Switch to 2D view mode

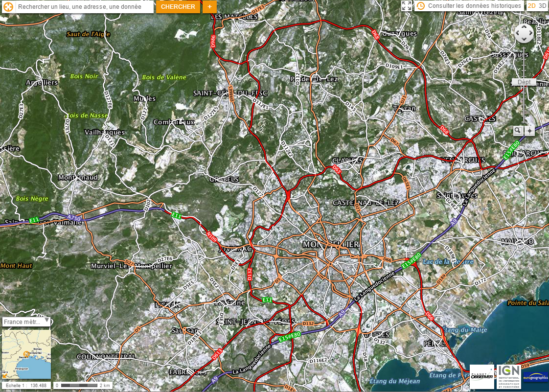coord(531,6)
